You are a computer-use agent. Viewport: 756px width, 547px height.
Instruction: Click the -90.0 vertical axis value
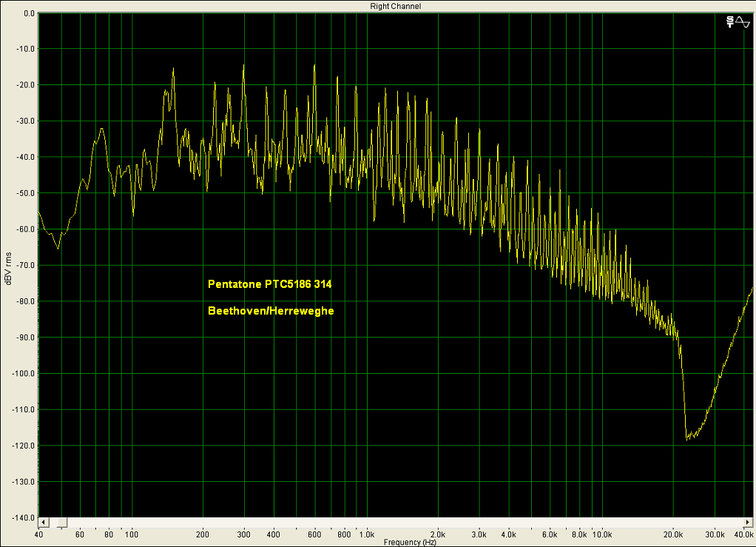coord(26,338)
